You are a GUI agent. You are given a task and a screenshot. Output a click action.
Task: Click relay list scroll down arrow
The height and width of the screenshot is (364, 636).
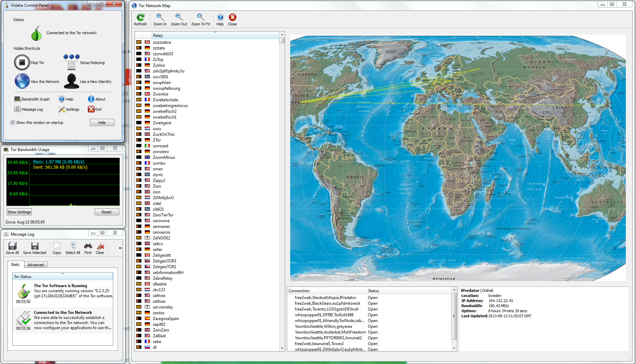coord(282,348)
